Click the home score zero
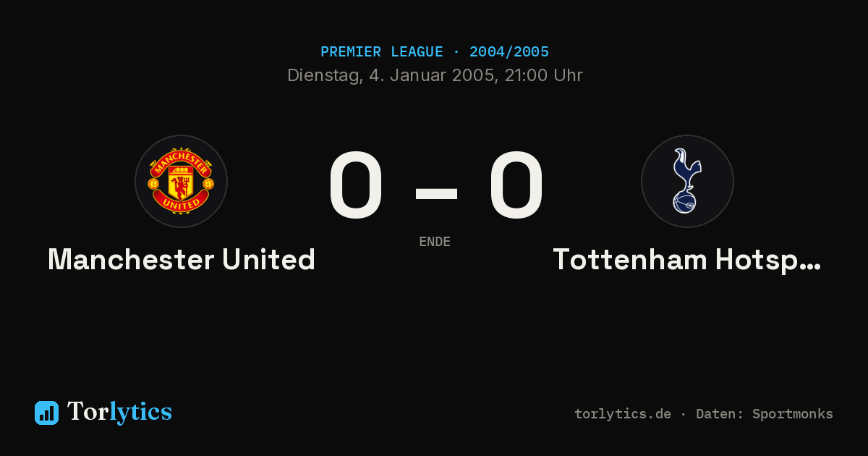 355,185
